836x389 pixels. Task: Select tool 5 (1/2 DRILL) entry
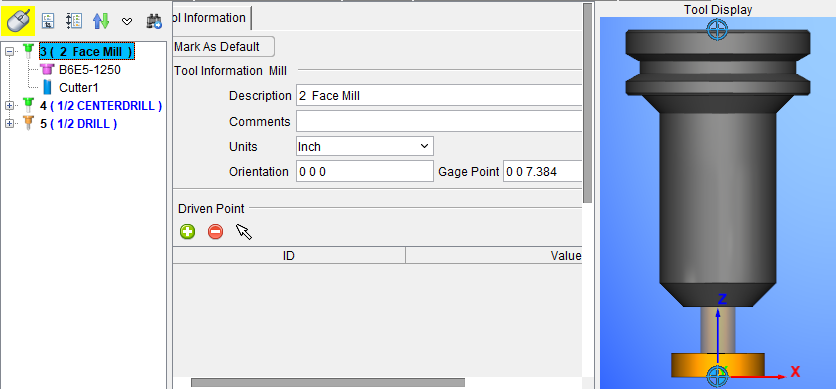[79, 124]
